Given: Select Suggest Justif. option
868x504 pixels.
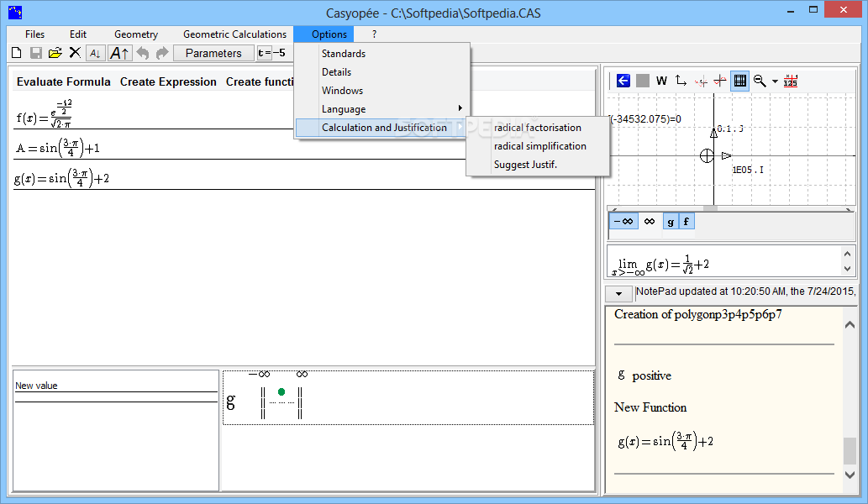Looking at the screenshot, I should (x=538, y=165).
